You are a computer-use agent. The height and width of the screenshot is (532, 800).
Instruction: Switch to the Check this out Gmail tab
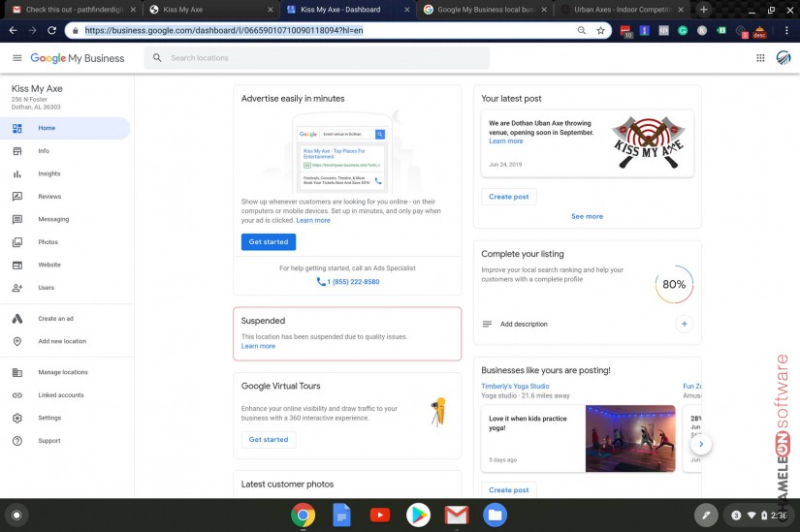coord(73,9)
